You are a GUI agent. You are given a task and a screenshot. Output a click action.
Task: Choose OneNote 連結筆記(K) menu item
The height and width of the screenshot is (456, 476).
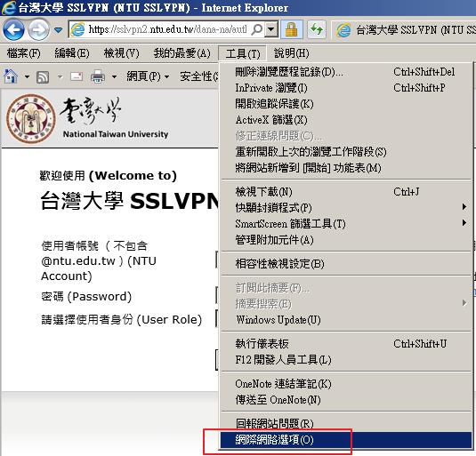coord(346,384)
